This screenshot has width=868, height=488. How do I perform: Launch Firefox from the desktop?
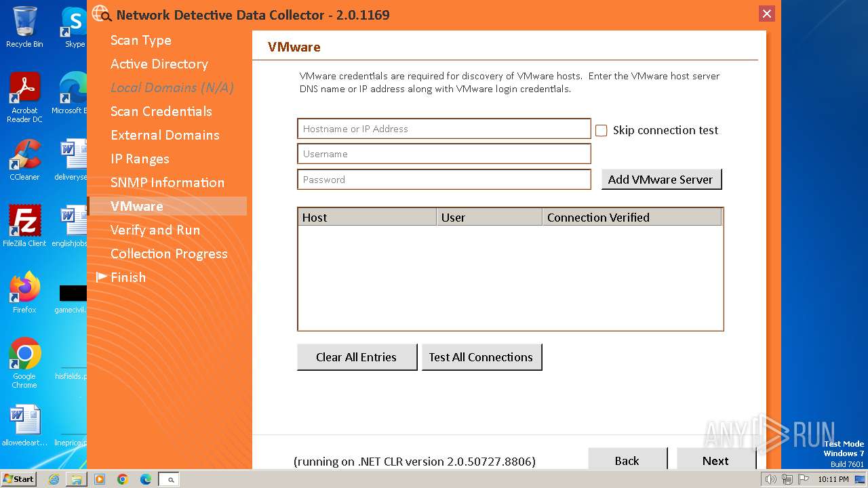[24, 292]
